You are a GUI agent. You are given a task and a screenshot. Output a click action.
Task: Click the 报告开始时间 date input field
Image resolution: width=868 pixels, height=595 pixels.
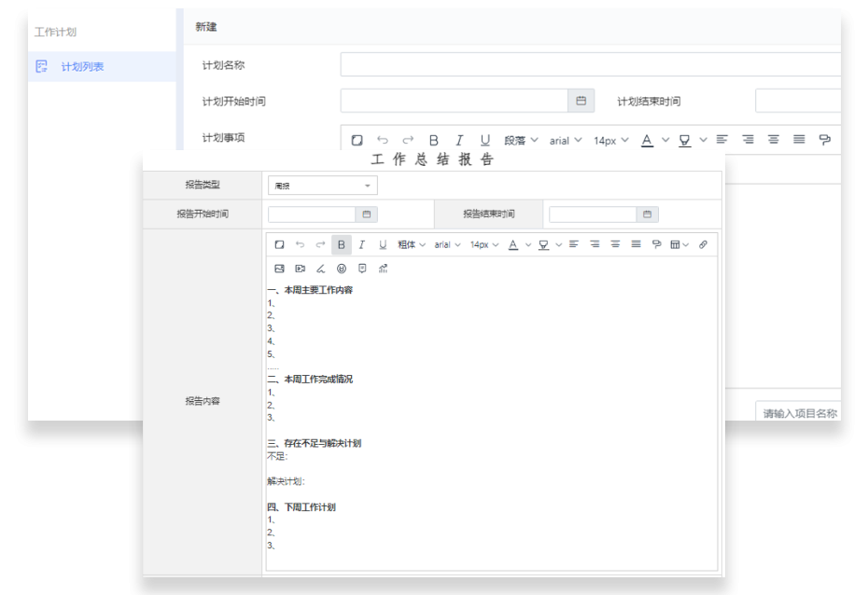(312, 214)
